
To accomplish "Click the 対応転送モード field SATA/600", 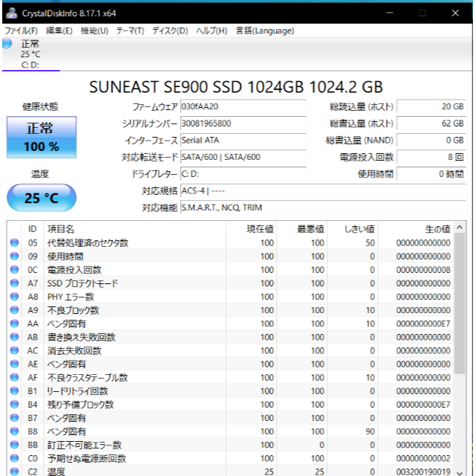I will coord(243,157).
